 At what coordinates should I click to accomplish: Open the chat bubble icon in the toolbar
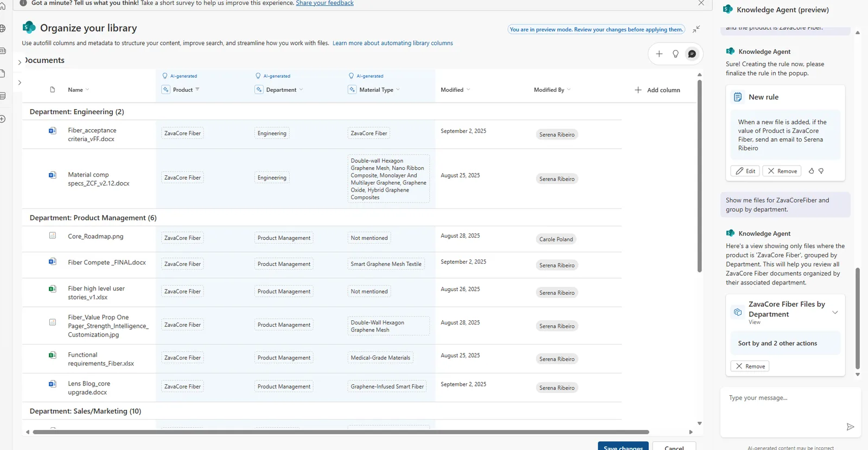coord(692,54)
